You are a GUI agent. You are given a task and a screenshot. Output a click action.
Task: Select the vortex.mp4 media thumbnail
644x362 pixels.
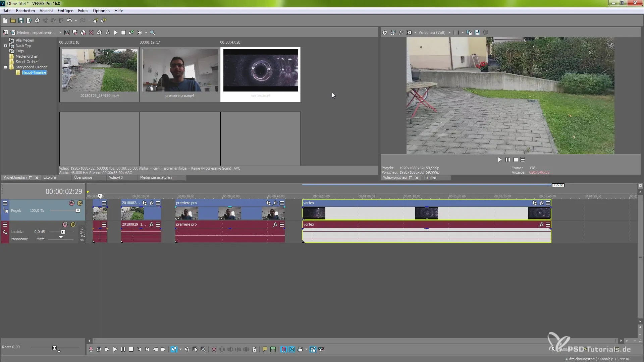coord(261,74)
